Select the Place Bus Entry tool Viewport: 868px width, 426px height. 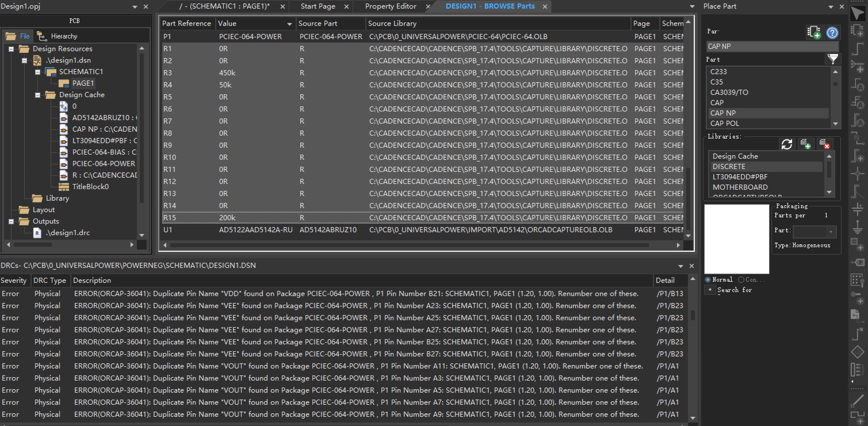[858, 191]
